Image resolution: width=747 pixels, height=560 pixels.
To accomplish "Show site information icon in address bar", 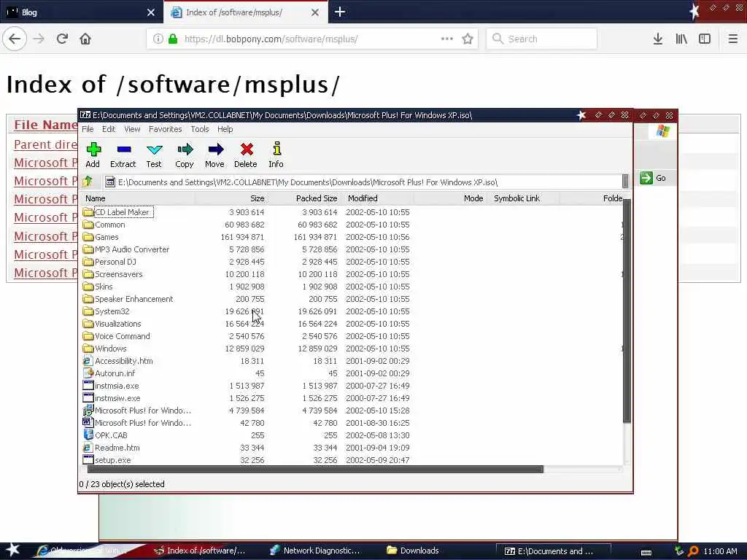I will point(158,39).
